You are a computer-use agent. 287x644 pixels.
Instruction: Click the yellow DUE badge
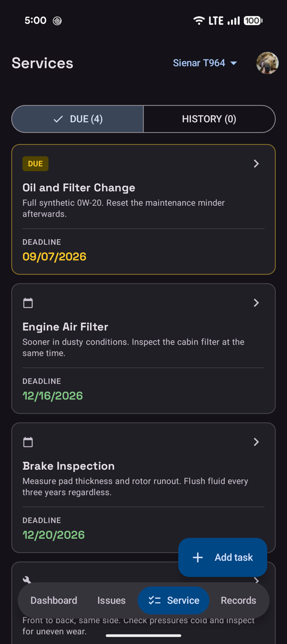point(36,164)
